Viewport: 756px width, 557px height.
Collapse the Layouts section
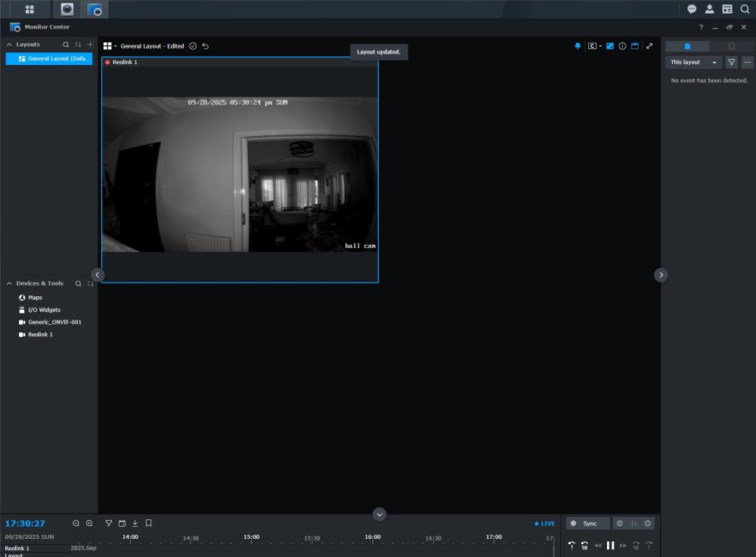[9, 45]
